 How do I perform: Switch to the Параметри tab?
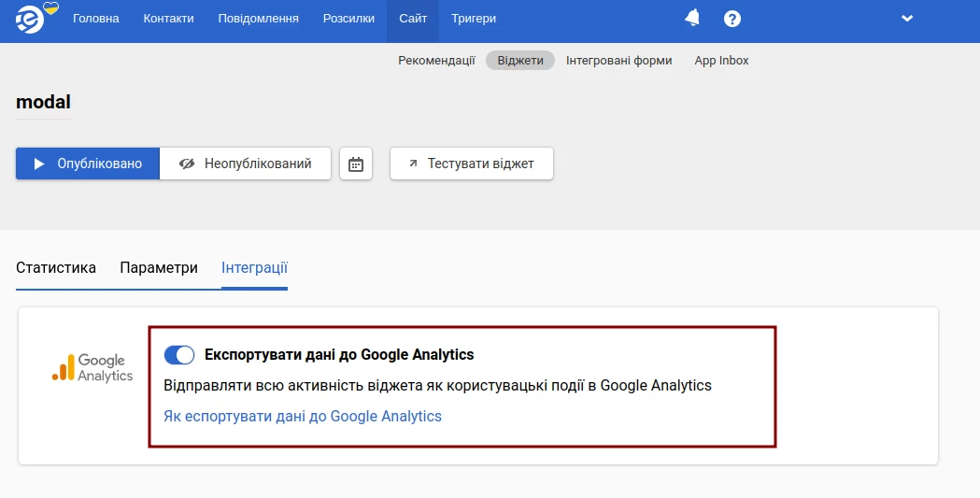click(x=159, y=268)
